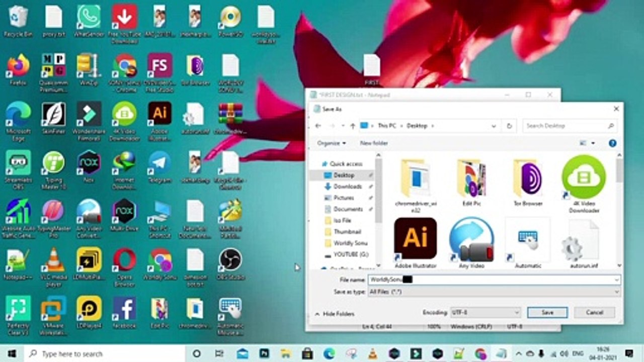Open the notification center on the taskbar
The image size is (644, 362).
click(x=629, y=353)
